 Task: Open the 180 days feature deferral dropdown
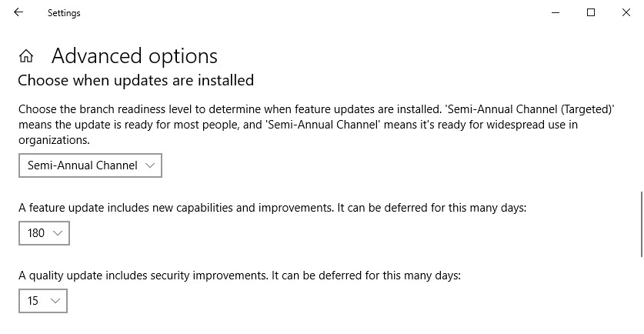(44, 233)
